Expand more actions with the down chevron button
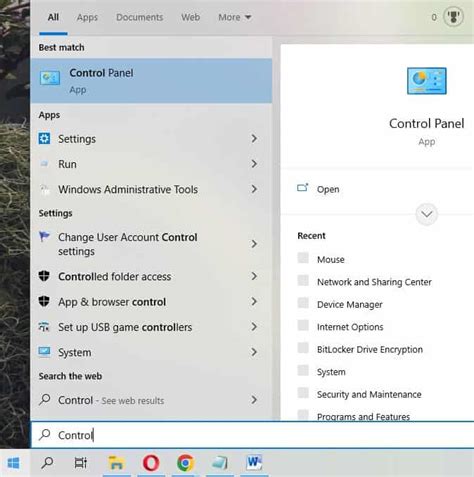The image size is (474, 477). (427, 214)
